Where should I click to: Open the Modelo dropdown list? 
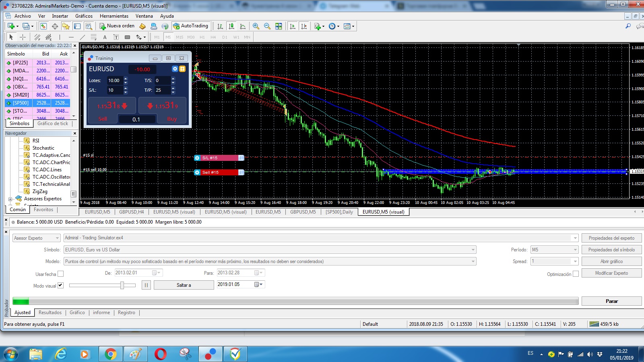(473, 261)
